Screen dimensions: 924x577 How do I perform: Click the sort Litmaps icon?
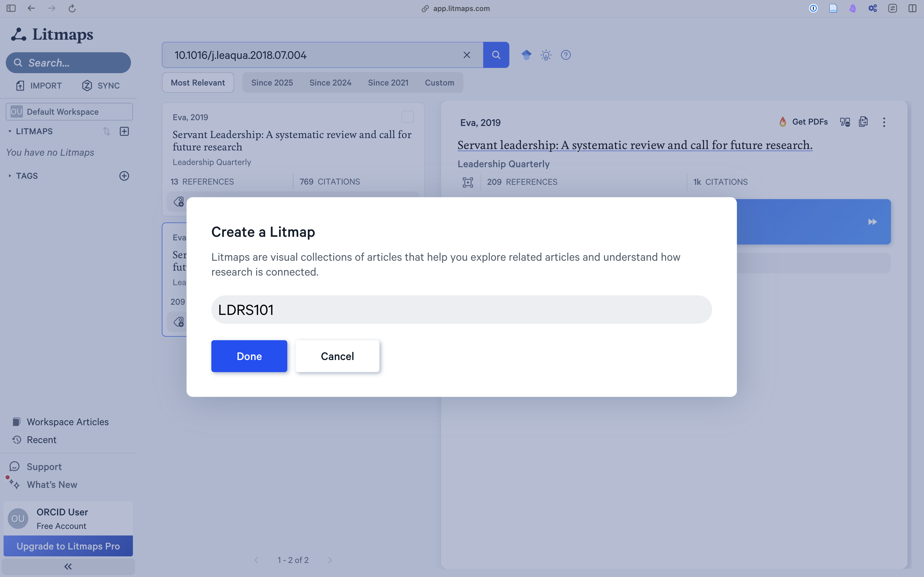pyautogui.click(x=106, y=131)
